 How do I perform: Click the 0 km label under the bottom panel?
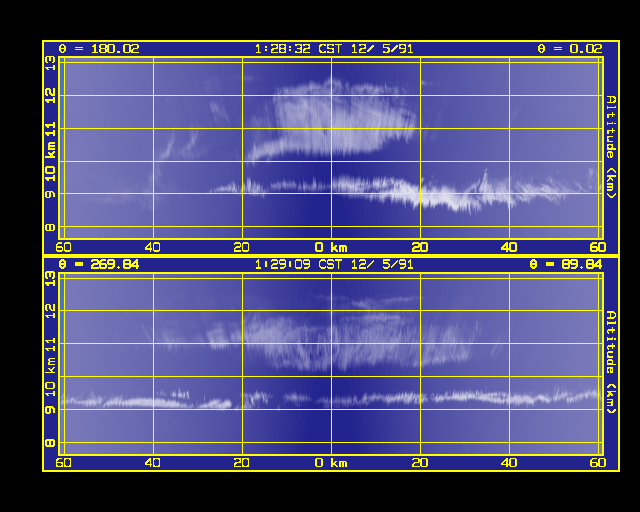331,463
